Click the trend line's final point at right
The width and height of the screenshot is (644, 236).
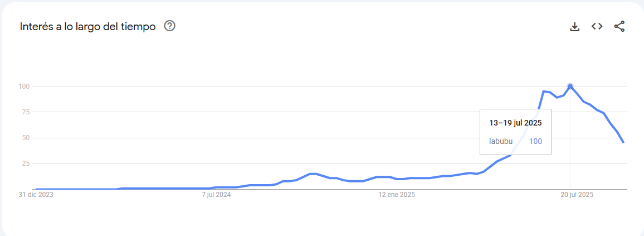pyautogui.click(x=623, y=142)
